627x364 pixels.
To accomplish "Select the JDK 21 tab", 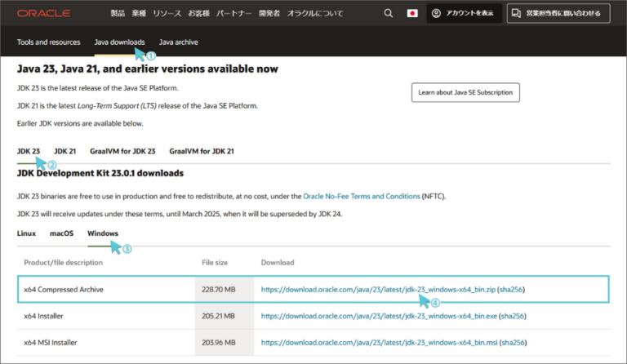I will (65, 151).
